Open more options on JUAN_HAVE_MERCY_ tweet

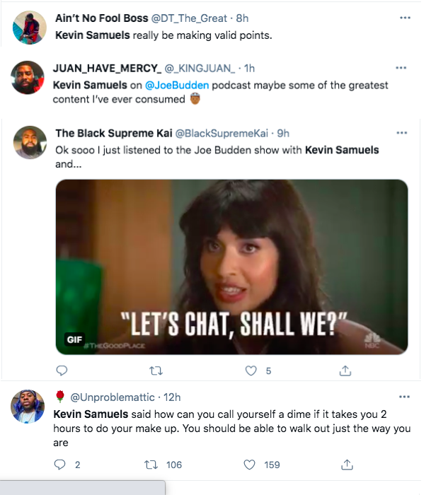point(401,68)
